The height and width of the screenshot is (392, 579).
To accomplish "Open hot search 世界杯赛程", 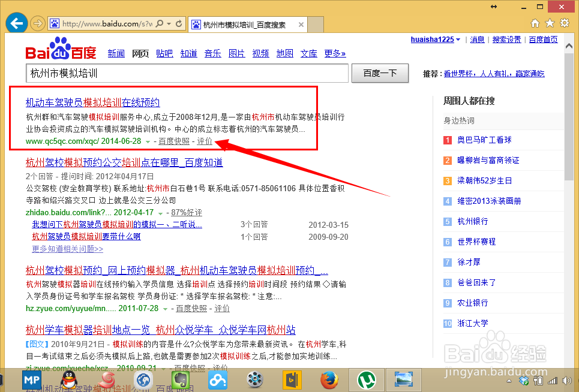I will [476, 242].
